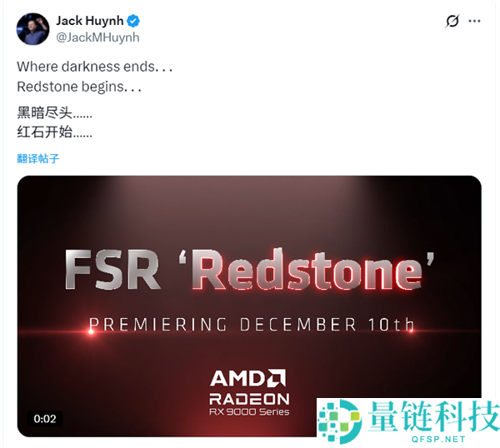Open Jack Huynh's profile avatar

click(x=32, y=29)
